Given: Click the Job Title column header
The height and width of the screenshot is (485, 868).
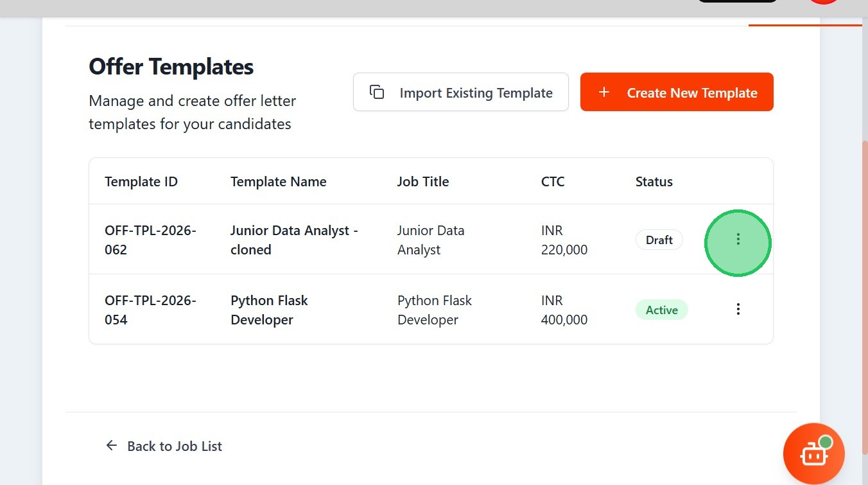Looking at the screenshot, I should pyautogui.click(x=422, y=182).
